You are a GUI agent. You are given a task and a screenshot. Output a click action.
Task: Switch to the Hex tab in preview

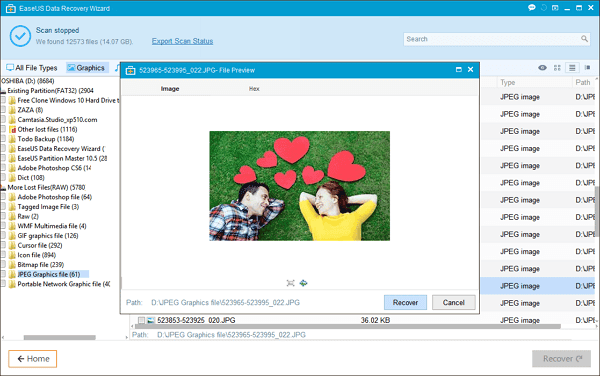tap(254, 89)
